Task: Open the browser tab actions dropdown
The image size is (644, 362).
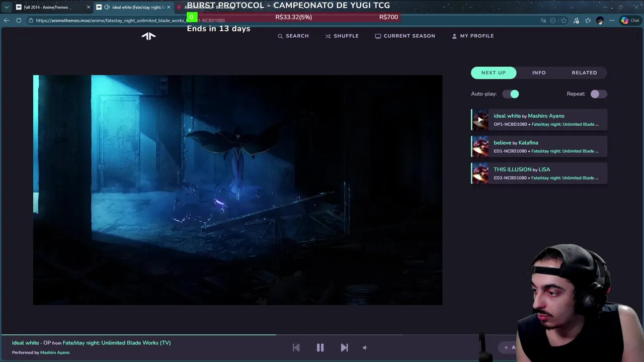Action: (7, 7)
